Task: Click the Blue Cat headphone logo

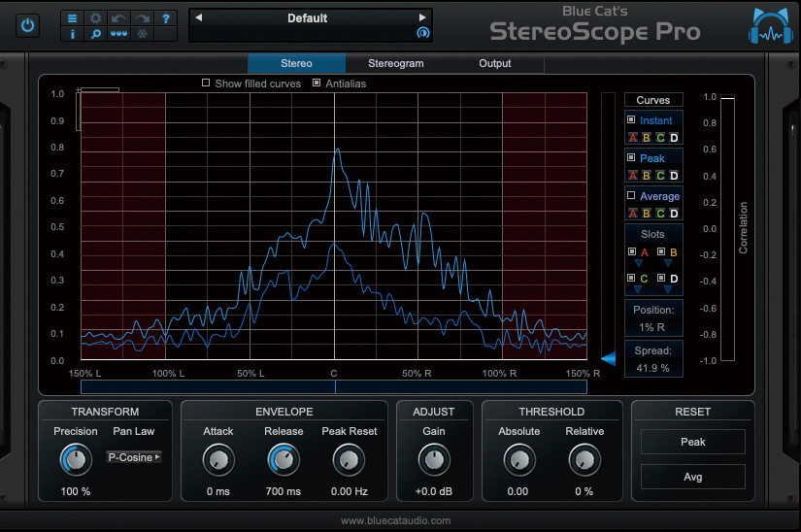Action: pos(771,26)
